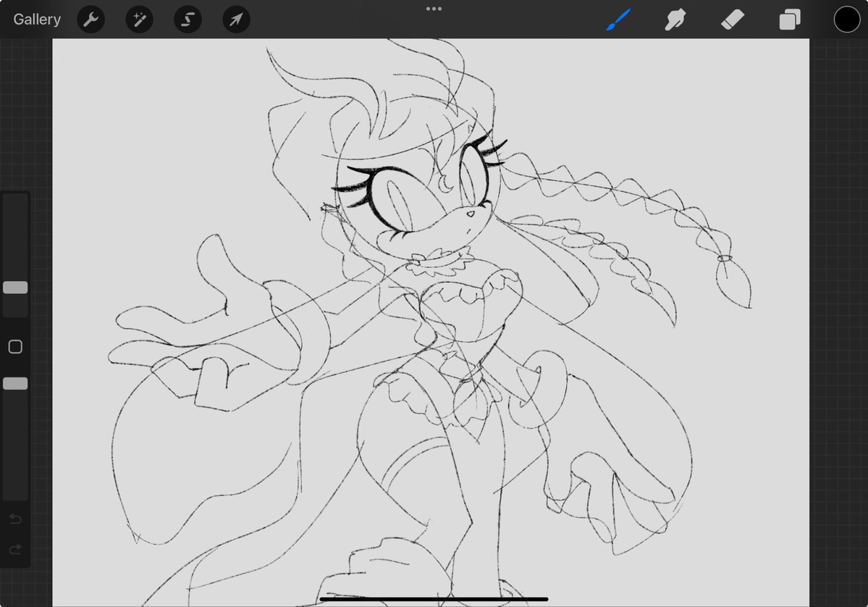The height and width of the screenshot is (607, 868).
Task: Activate the Selection tool
Action: 187,20
